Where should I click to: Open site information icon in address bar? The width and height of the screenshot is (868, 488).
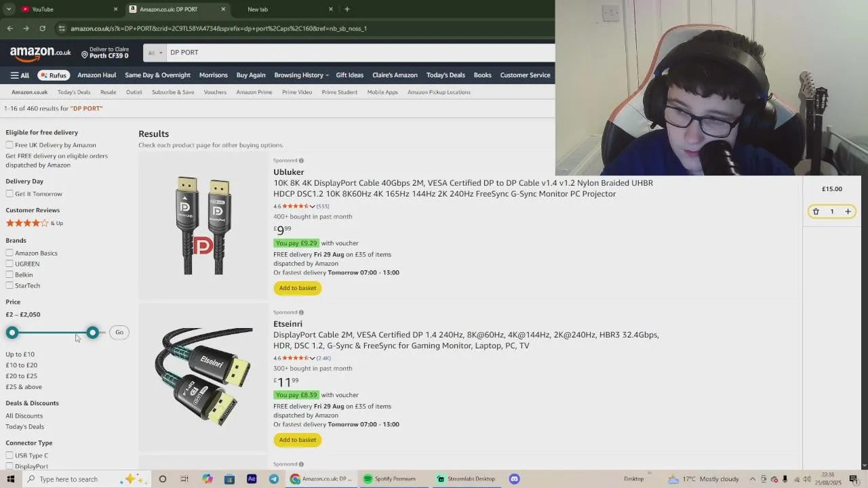point(62,28)
